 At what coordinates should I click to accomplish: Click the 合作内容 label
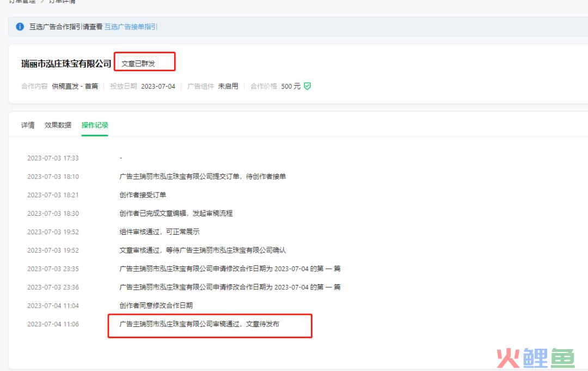point(34,86)
